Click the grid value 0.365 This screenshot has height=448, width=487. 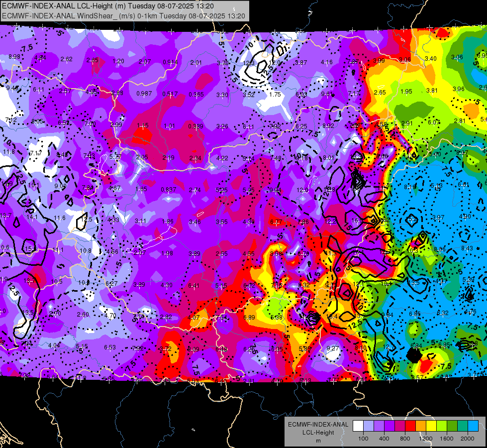pos(196,94)
